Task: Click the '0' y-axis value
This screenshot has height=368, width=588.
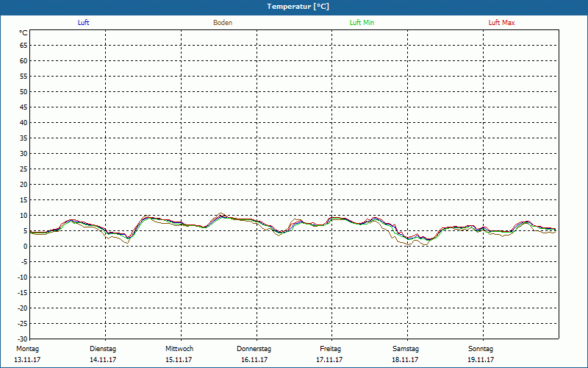Action: point(26,247)
